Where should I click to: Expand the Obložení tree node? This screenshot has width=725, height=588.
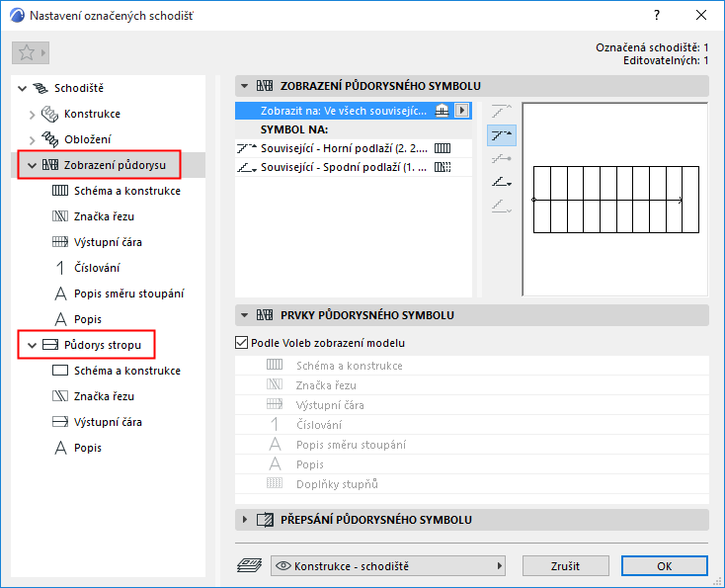32,139
